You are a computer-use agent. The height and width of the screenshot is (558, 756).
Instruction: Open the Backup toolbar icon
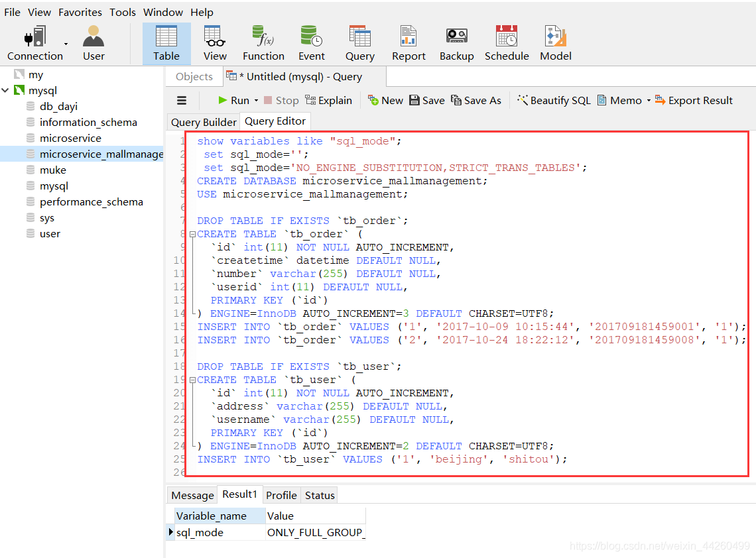tap(457, 43)
